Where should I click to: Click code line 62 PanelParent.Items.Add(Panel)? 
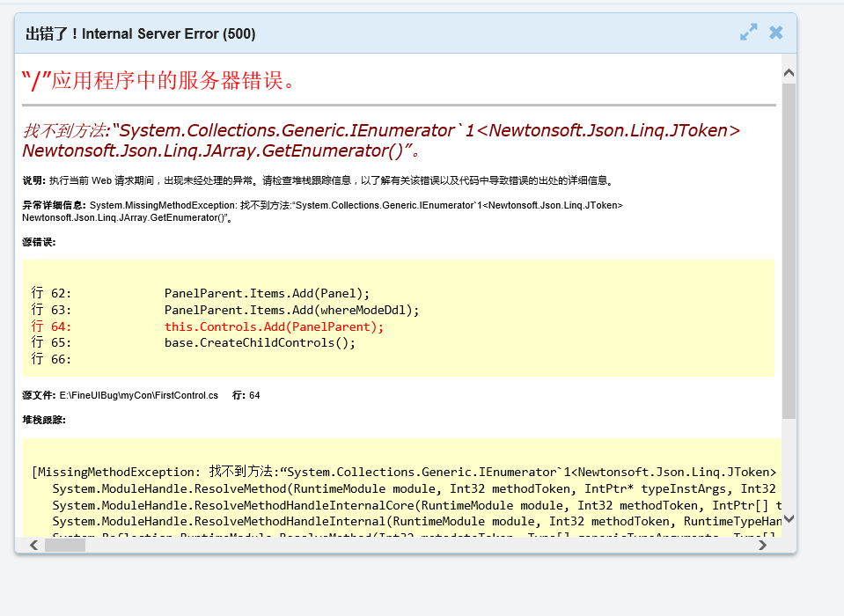[x=267, y=293]
